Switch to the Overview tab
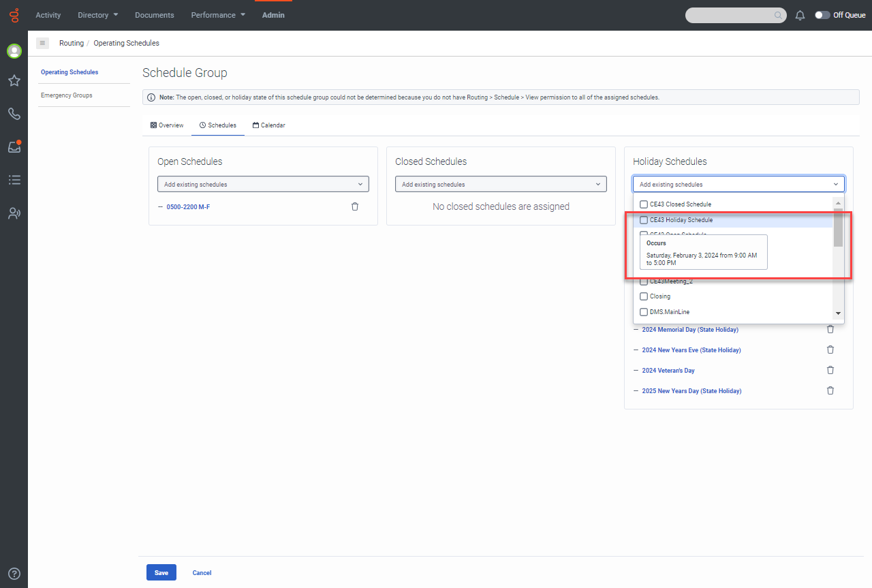 click(167, 125)
